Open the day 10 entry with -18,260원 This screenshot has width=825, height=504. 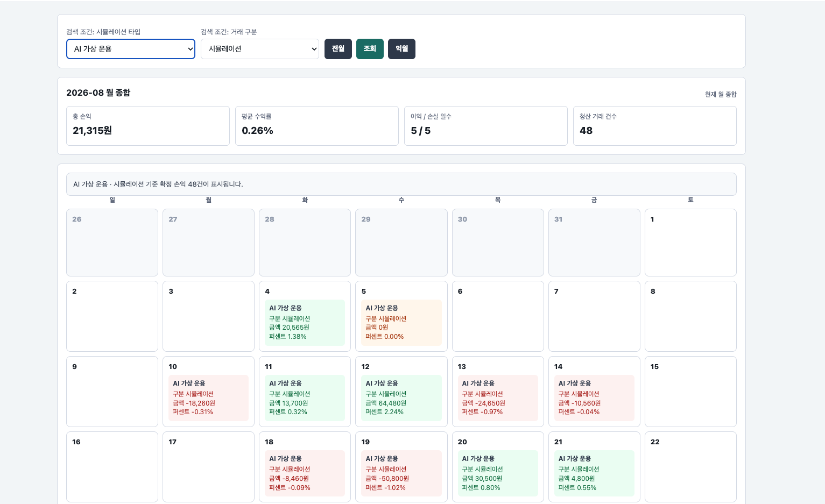[x=208, y=398]
